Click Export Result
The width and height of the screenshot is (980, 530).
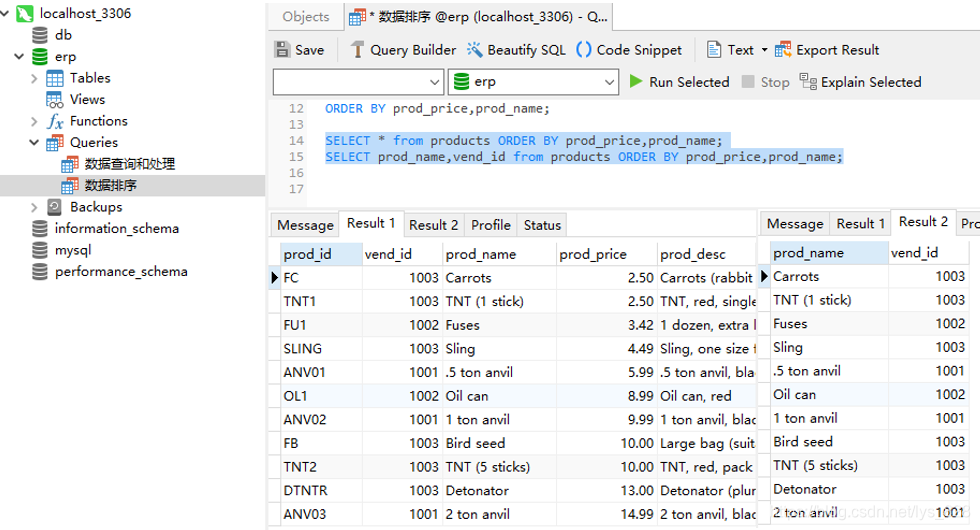click(x=827, y=50)
